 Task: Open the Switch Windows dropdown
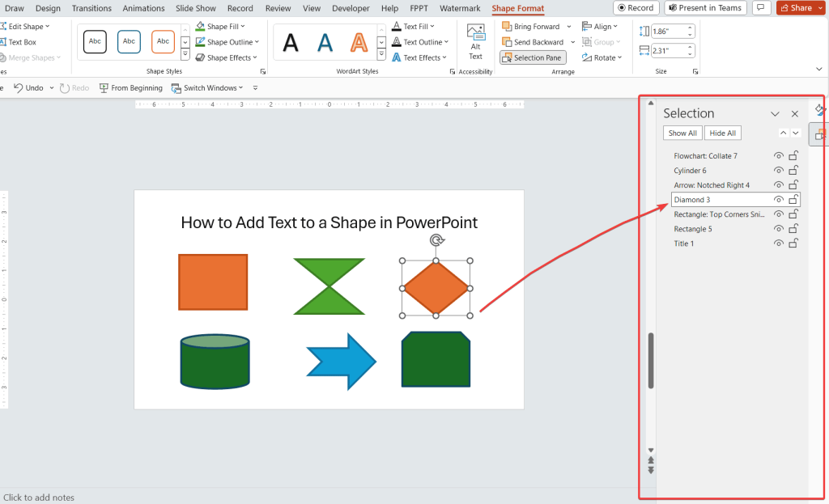[210, 87]
